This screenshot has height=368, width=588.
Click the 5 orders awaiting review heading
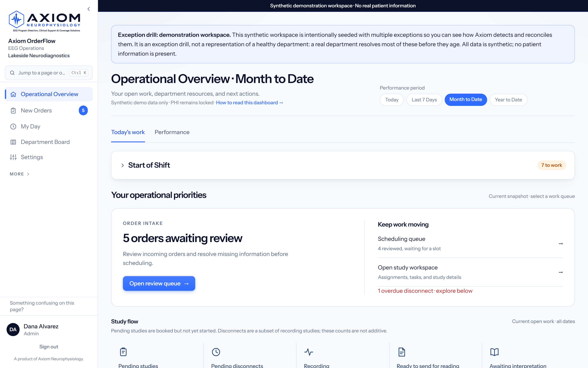183,238
